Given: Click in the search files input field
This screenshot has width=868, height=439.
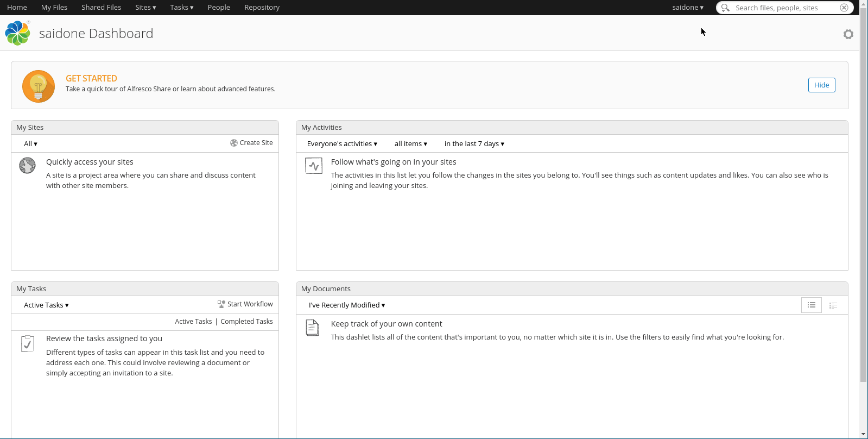Looking at the screenshot, I should tap(785, 8).
